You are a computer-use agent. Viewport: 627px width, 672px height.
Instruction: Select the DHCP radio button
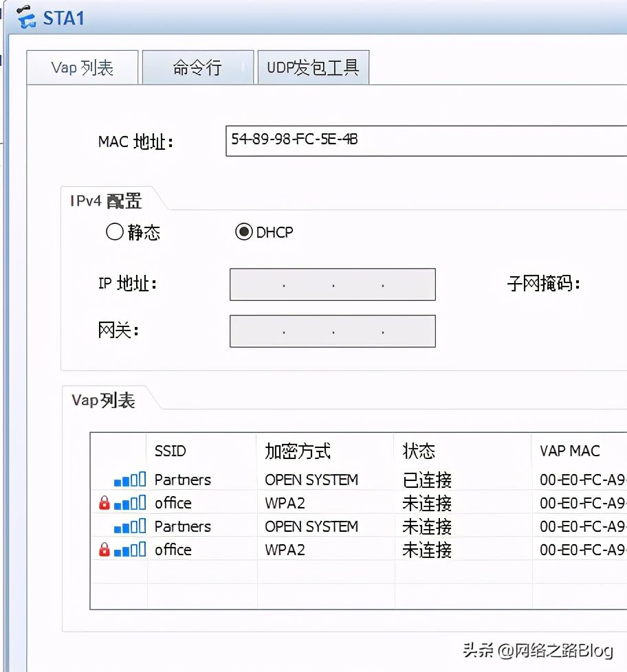(243, 232)
